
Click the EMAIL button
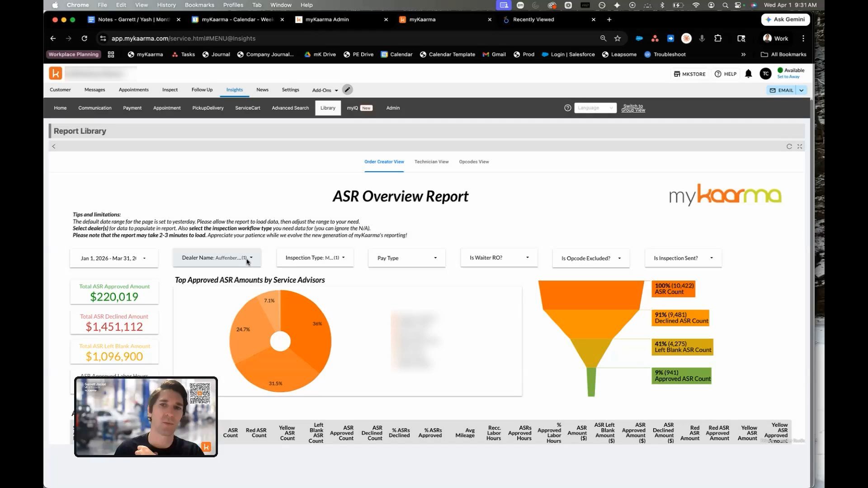[x=781, y=90]
